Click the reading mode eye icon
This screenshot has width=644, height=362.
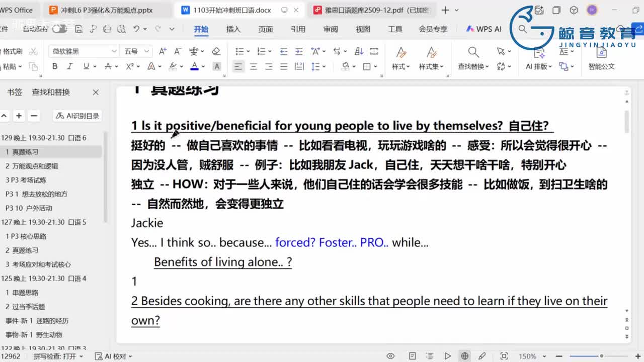click(x=390, y=356)
